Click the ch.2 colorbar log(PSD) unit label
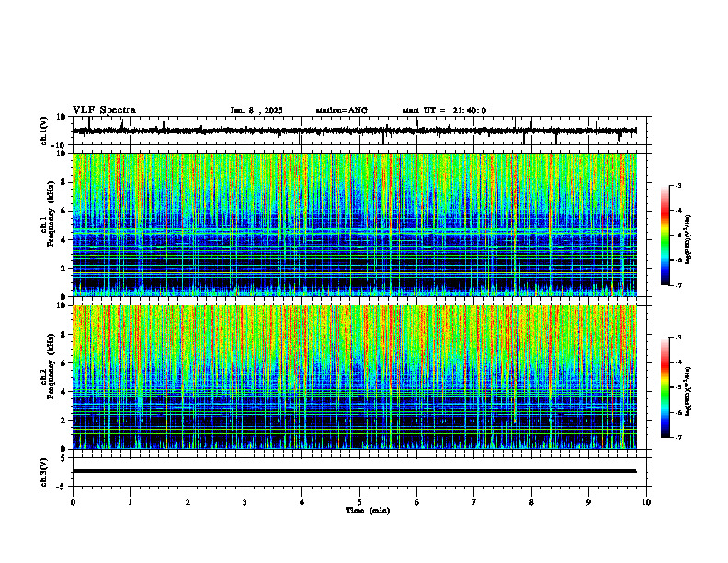 688,391
